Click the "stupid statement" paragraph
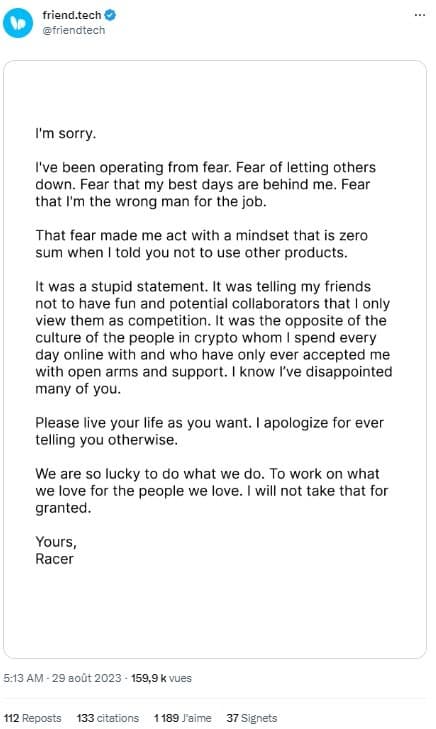 tap(213, 338)
